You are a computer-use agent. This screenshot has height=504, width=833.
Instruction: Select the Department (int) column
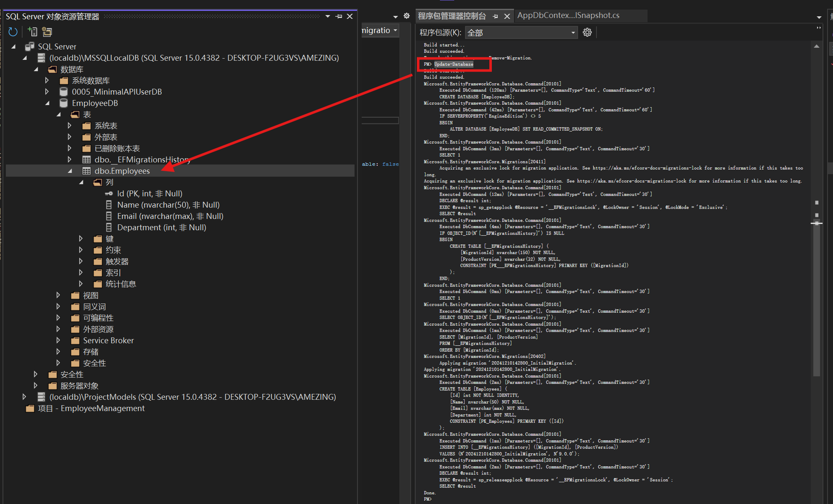click(x=162, y=227)
